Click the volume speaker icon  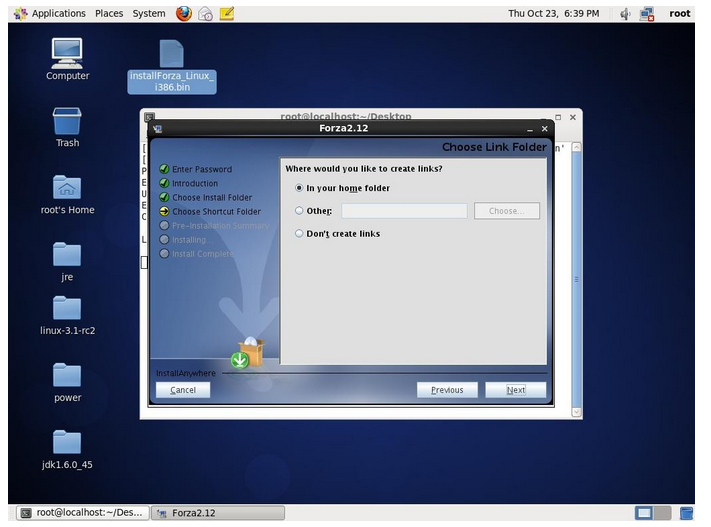click(625, 14)
